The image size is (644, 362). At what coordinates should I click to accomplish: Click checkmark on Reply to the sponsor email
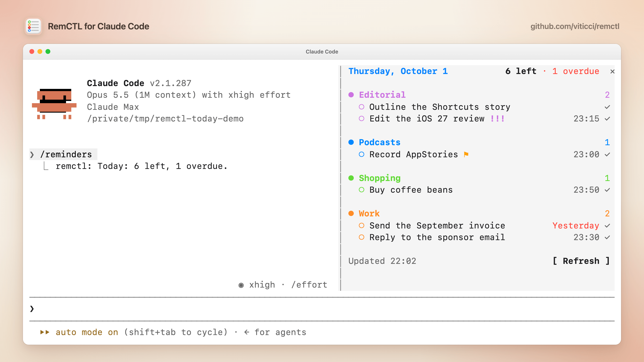pos(607,238)
